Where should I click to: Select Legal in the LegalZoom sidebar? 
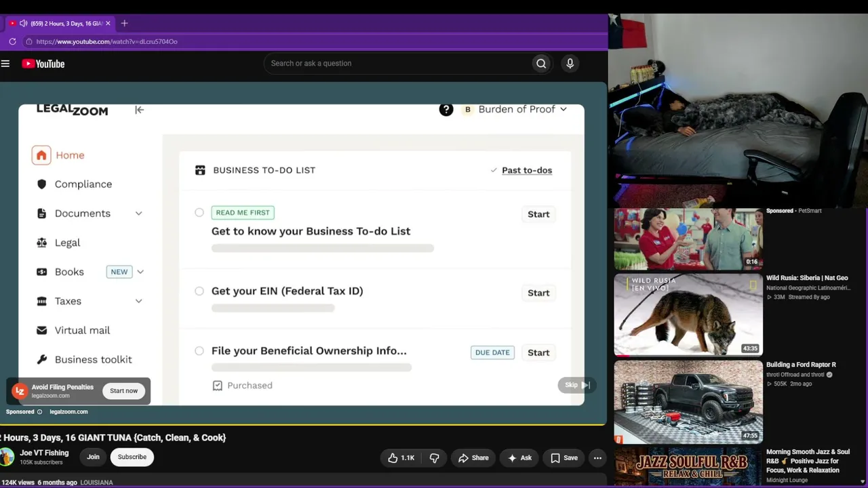(x=67, y=243)
